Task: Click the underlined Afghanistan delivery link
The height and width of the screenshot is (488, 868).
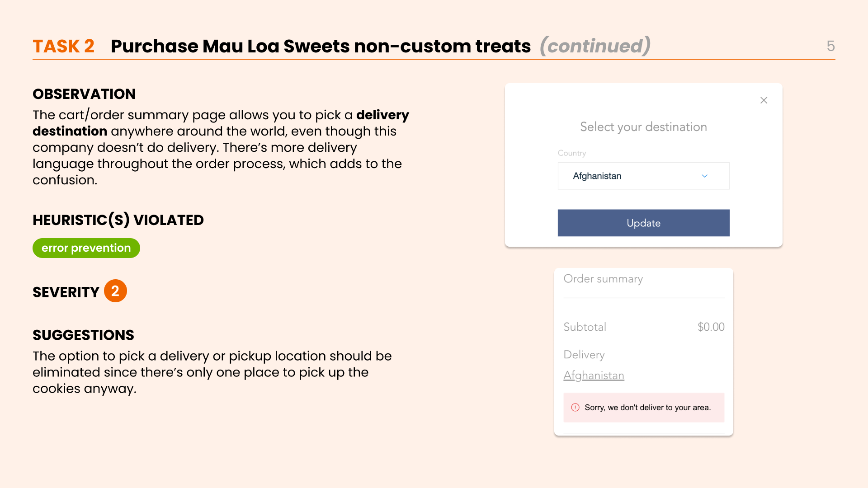Action: click(594, 375)
